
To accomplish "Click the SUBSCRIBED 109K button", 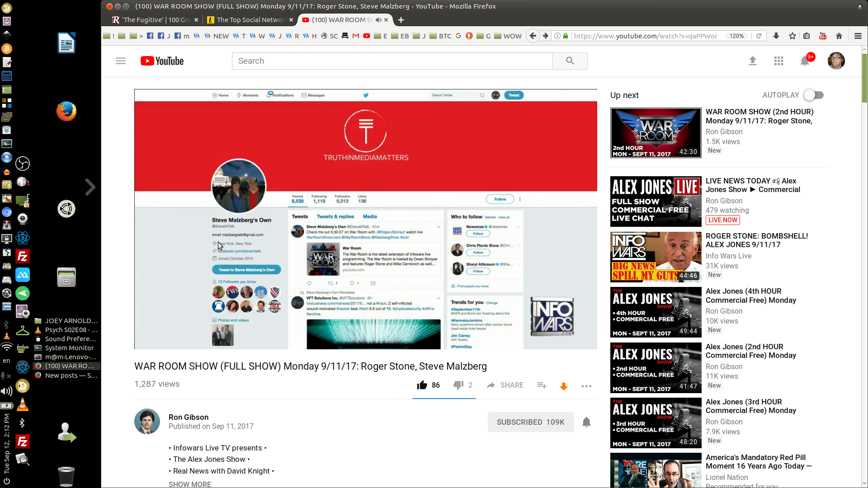I will click(530, 422).
